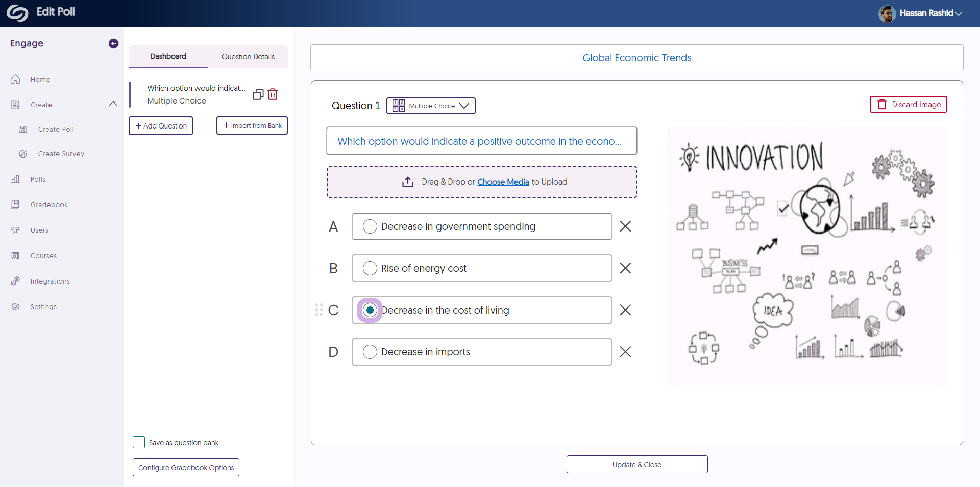The height and width of the screenshot is (487, 980).
Task: Click the Innovation image thumbnail
Action: click(807, 256)
